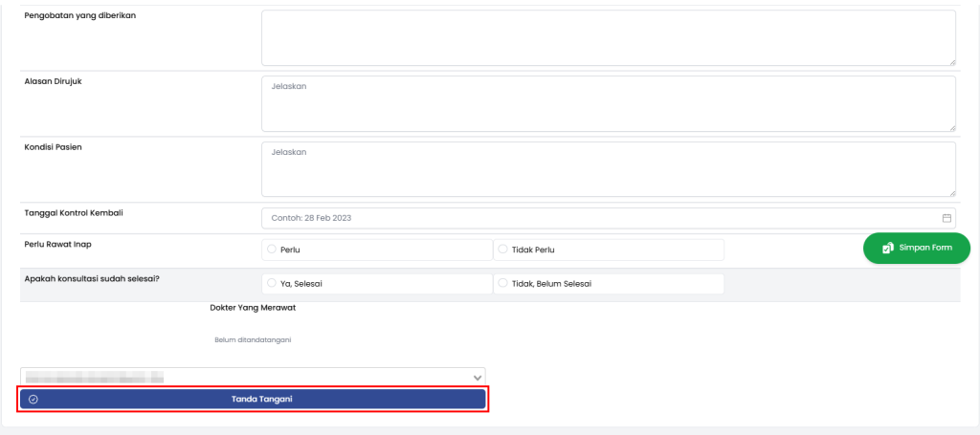Select the Perlu radio option

click(272, 250)
